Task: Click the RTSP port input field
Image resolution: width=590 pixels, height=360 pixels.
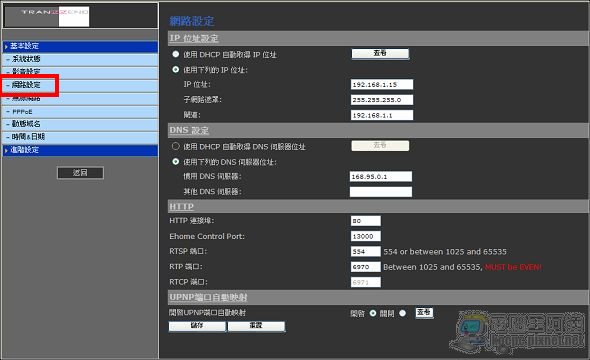Action: [x=365, y=251]
